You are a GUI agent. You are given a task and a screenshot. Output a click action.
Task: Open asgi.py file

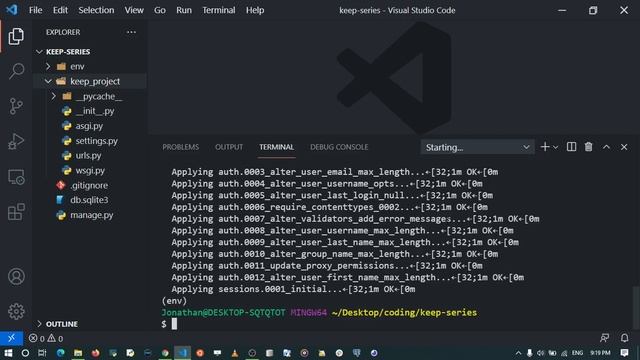point(89,126)
